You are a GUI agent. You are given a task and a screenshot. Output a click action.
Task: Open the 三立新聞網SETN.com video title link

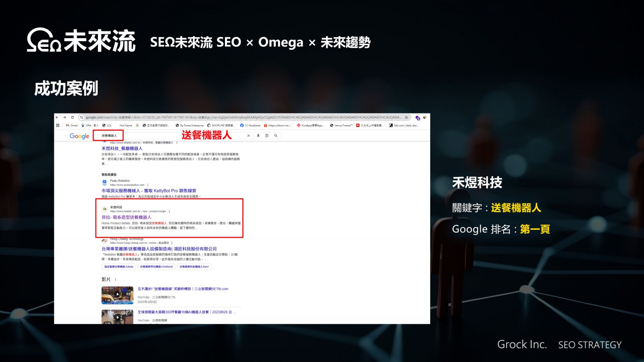point(183,289)
